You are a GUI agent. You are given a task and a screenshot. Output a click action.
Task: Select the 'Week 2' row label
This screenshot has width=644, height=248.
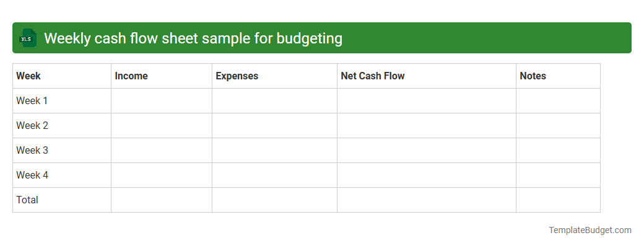pos(32,125)
